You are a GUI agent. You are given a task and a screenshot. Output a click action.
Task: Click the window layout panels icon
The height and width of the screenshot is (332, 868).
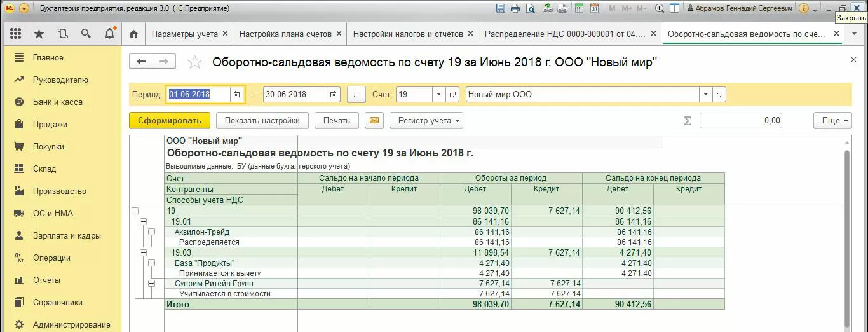(x=674, y=8)
